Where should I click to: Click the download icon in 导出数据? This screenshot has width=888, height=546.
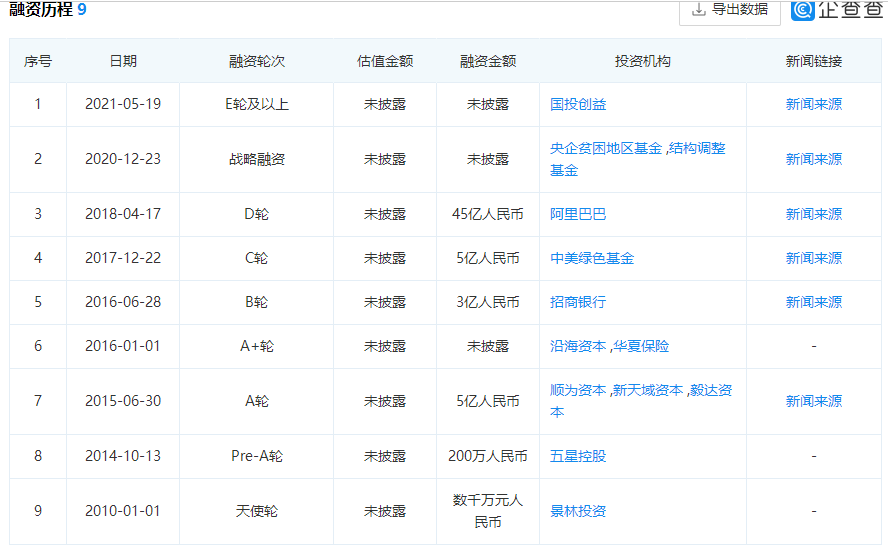[699, 10]
